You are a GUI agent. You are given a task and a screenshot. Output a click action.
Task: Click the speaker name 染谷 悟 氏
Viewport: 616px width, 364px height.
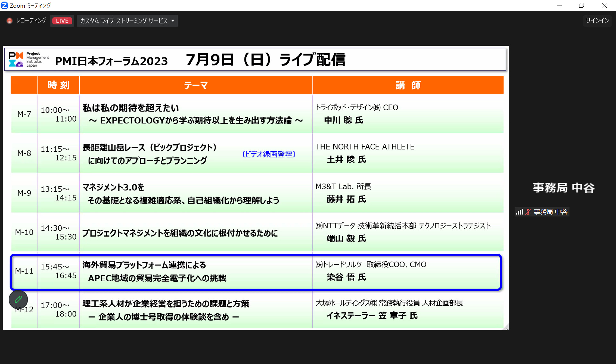tap(346, 277)
